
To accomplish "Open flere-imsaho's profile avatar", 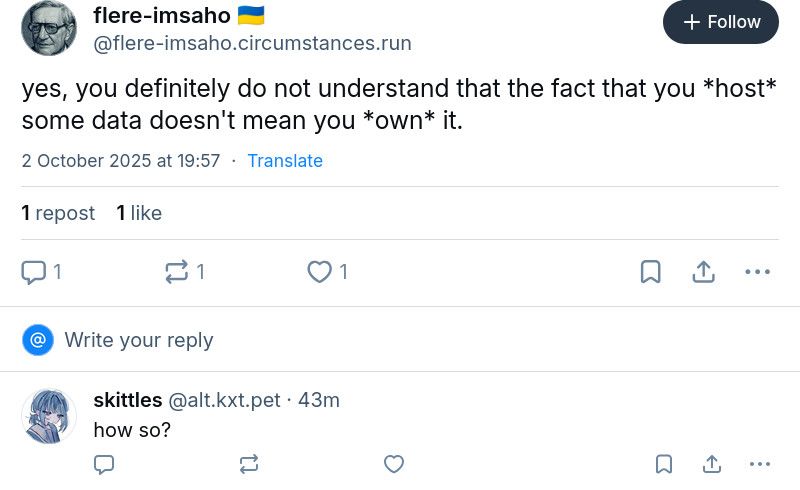I will 48,27.
